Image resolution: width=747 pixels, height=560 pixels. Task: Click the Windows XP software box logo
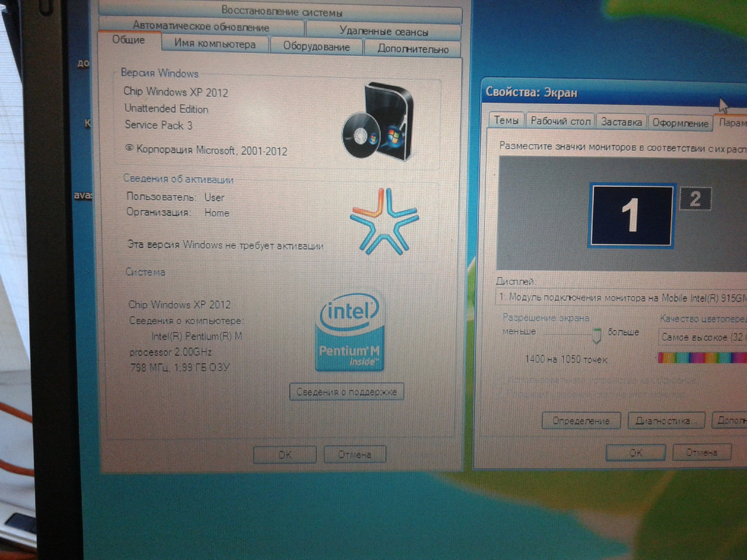coord(378,121)
